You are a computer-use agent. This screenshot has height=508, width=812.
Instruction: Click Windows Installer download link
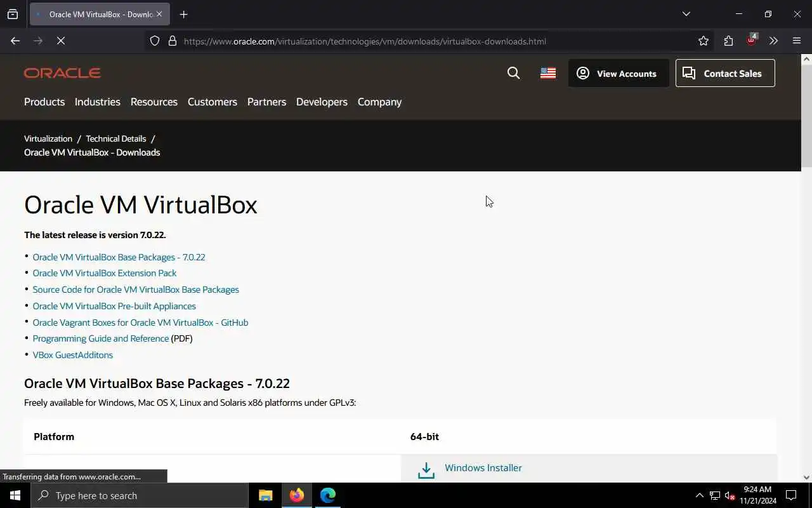click(x=483, y=468)
